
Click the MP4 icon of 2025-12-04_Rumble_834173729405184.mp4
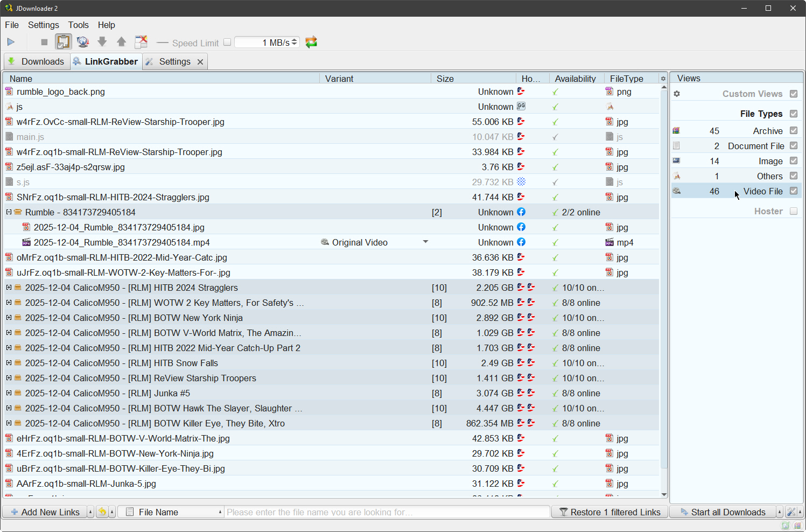coord(26,242)
